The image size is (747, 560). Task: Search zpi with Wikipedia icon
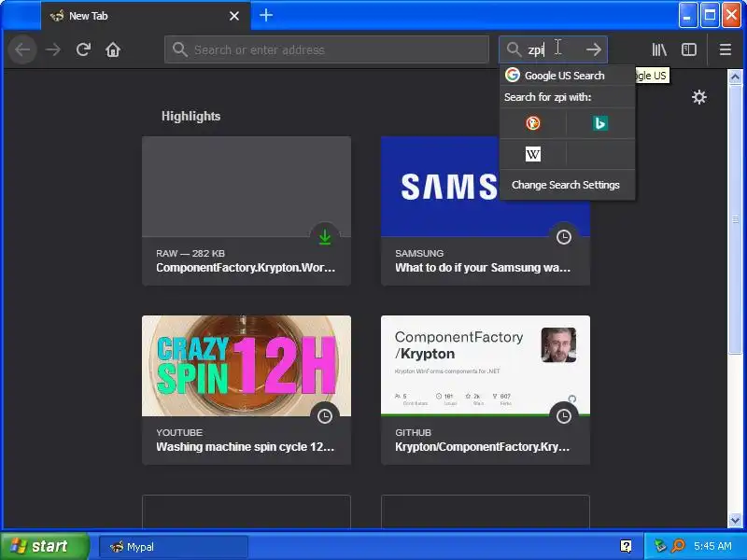(x=532, y=154)
